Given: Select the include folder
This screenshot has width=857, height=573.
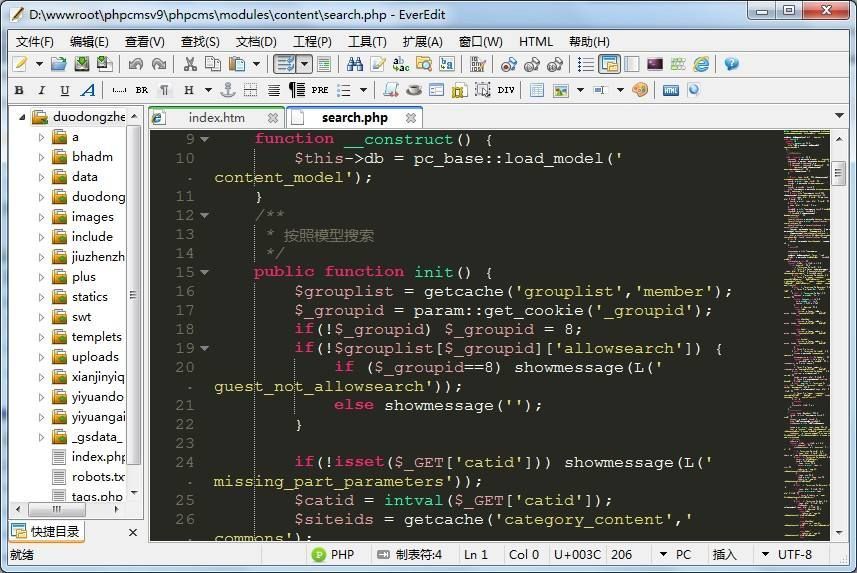Looking at the screenshot, I should click(92, 237).
